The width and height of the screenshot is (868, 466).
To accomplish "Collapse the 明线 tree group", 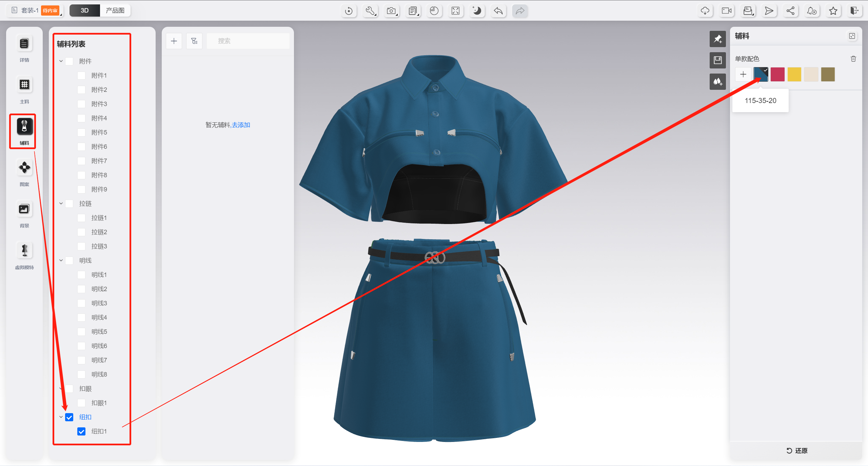I will pyautogui.click(x=61, y=261).
